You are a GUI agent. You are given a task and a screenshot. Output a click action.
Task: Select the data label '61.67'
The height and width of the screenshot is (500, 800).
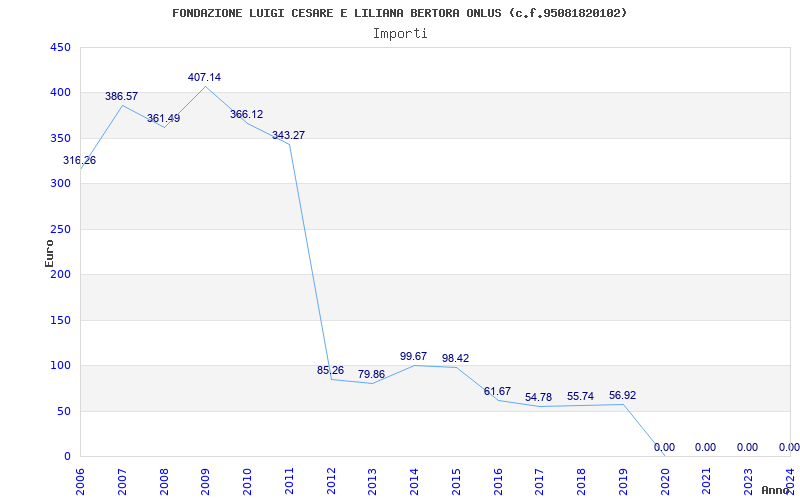[x=497, y=391]
